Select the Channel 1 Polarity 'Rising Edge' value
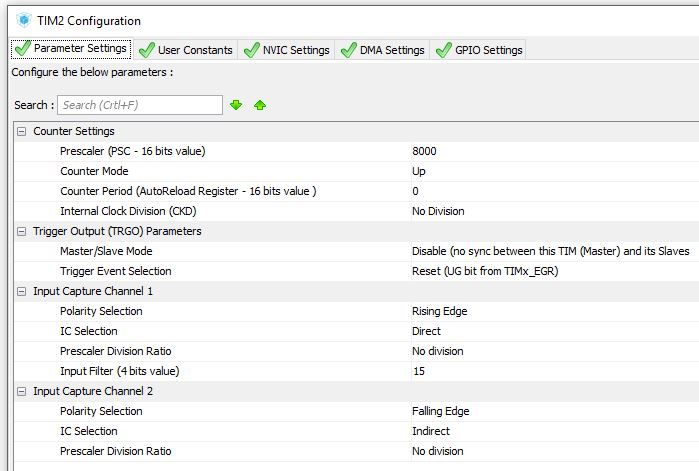This screenshot has height=471, width=699. pyautogui.click(x=552, y=311)
